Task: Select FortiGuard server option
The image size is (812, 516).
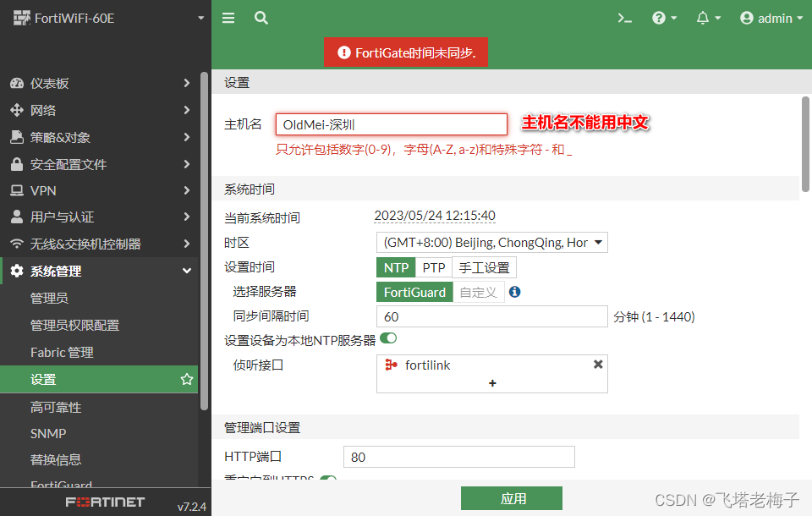Action: pos(414,292)
